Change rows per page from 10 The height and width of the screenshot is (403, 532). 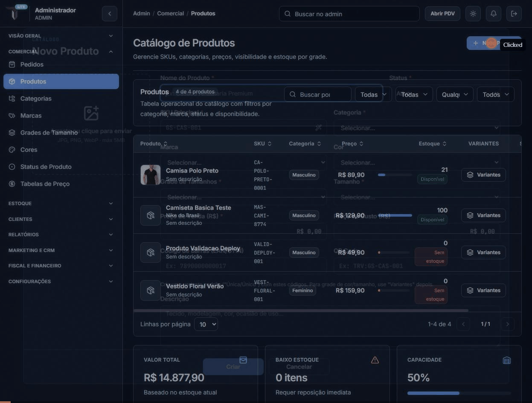206,325
